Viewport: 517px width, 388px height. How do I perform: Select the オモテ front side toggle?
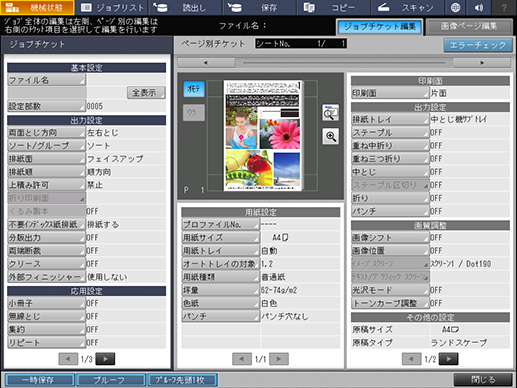(194, 89)
